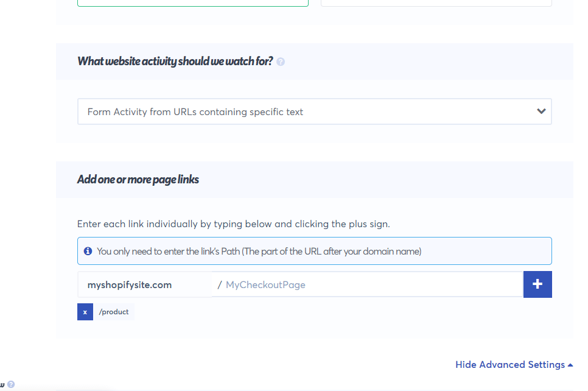Open the Form Activity from URLs dropdown
This screenshot has height=391, width=588.
[314, 111]
